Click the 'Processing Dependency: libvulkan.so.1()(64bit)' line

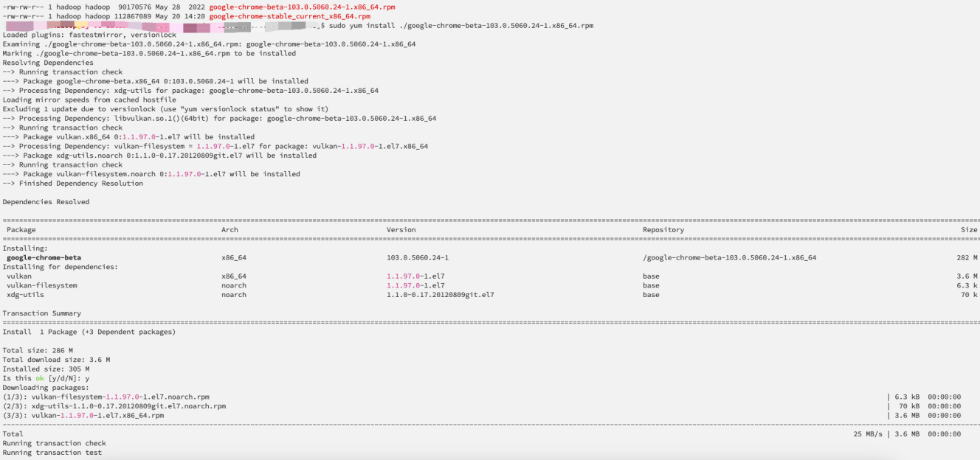219,118
